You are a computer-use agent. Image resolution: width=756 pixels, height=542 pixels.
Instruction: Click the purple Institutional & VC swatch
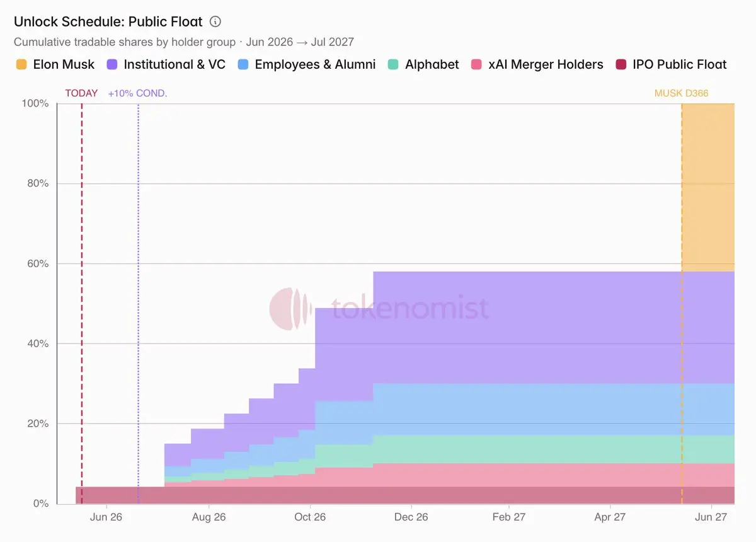coord(112,64)
